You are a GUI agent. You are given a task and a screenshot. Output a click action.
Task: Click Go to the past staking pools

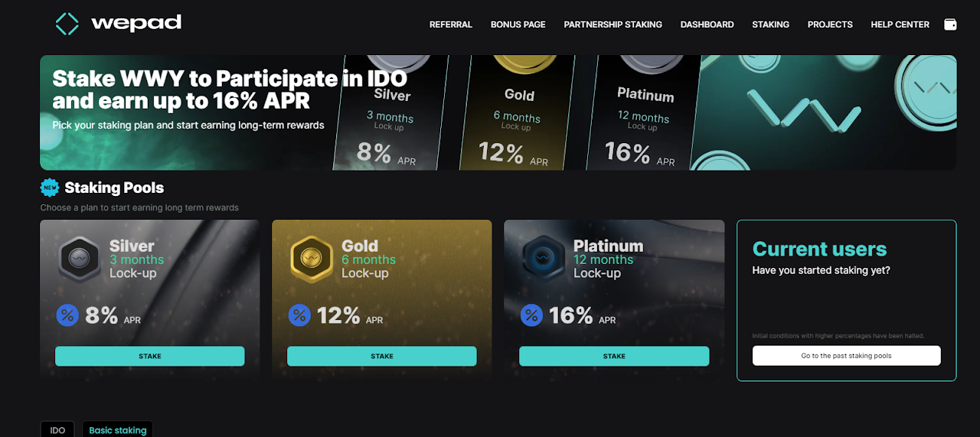847,356
